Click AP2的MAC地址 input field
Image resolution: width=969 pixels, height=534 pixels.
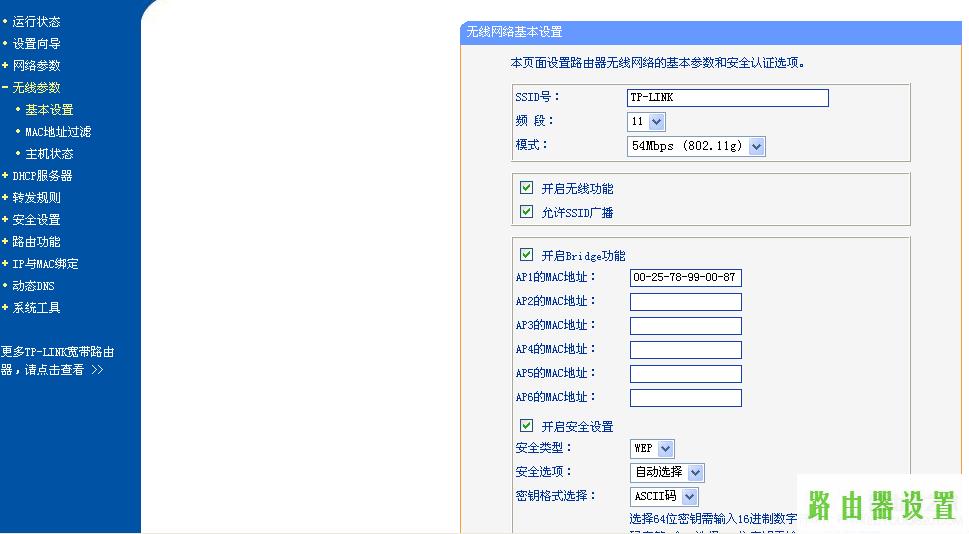coord(685,302)
